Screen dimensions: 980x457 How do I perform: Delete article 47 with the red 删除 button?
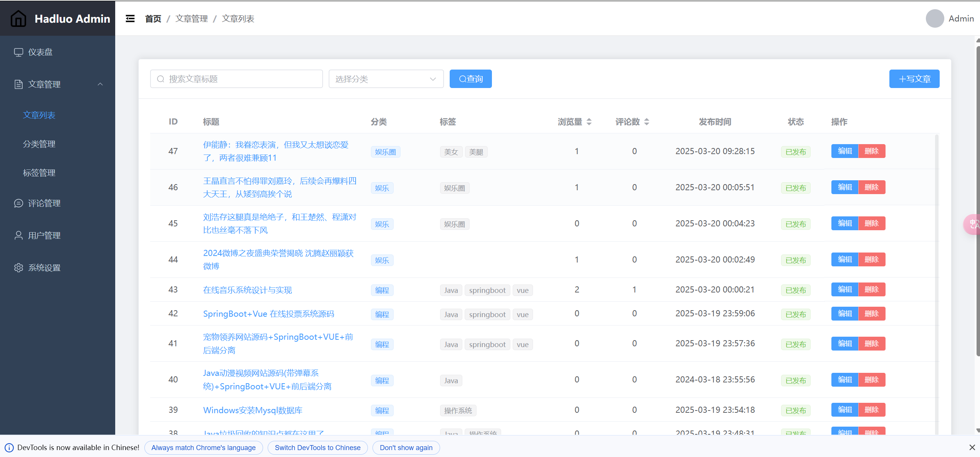(x=871, y=151)
